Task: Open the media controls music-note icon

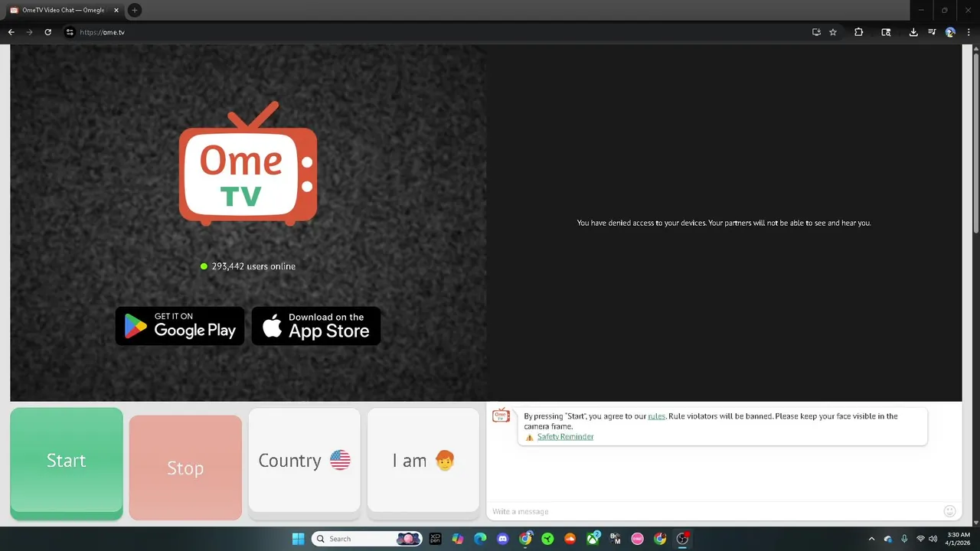Action: pyautogui.click(x=932, y=32)
